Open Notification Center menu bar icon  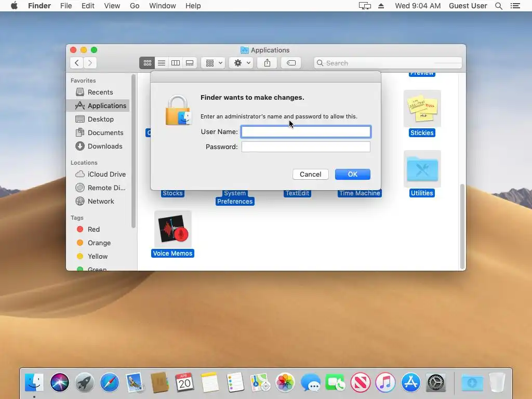(x=515, y=6)
